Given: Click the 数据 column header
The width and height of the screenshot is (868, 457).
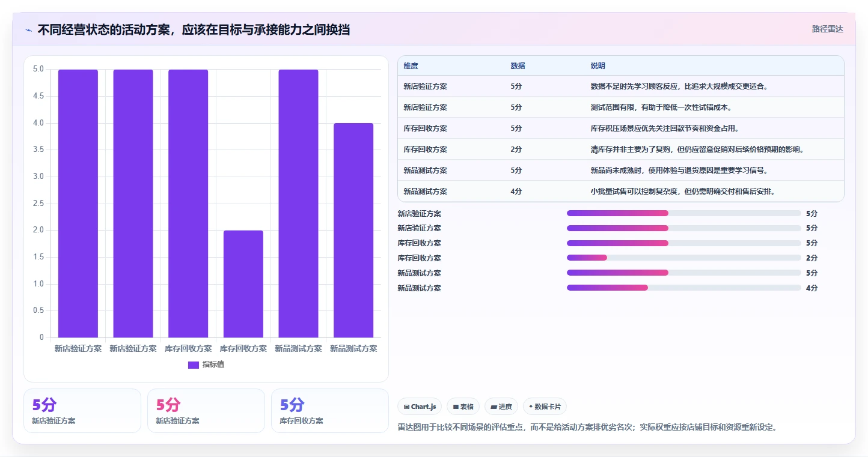Looking at the screenshot, I should 518,66.
